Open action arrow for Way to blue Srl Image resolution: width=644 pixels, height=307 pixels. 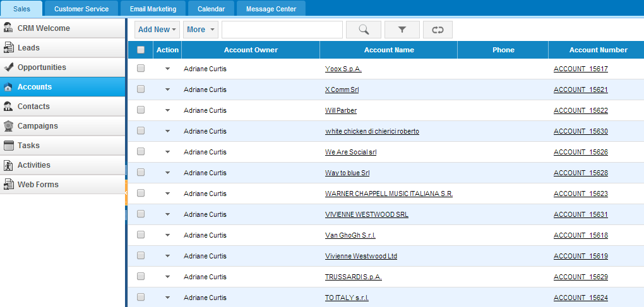(167, 173)
